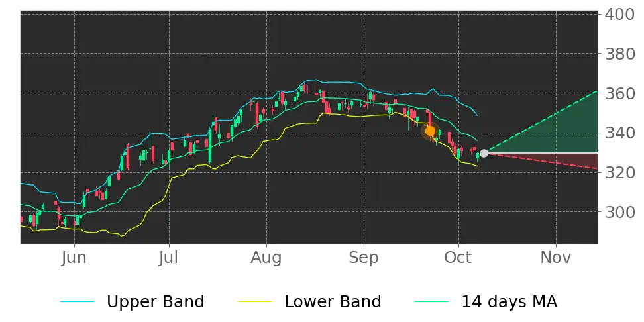
Task: Click the green 14 days MA legend line
Action: coord(432,302)
